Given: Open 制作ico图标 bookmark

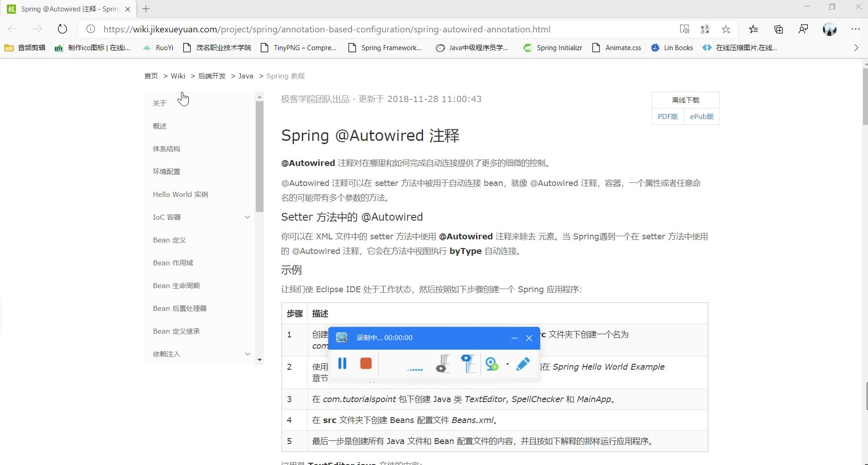Looking at the screenshot, I should pos(92,48).
